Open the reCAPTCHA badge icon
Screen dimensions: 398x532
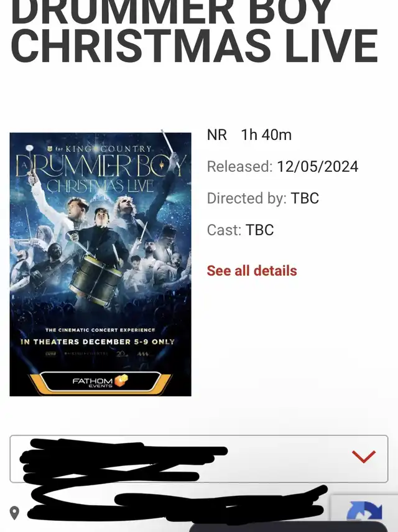coord(364,513)
